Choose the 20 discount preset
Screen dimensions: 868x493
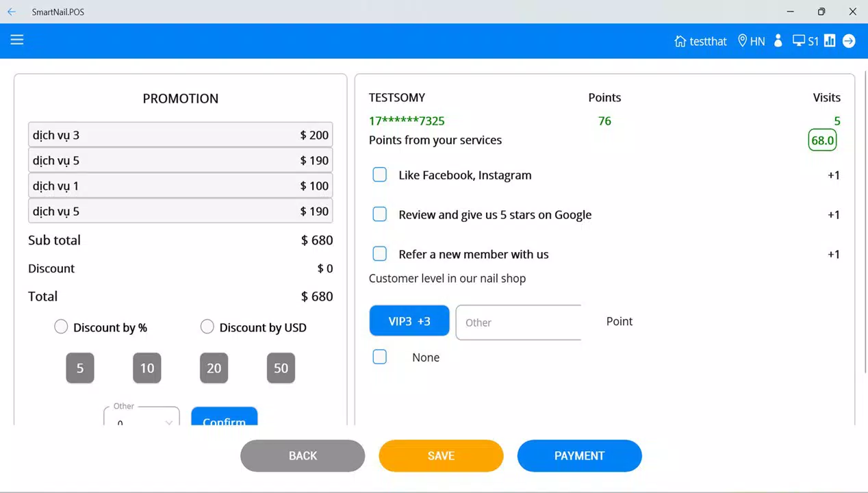[214, 368]
